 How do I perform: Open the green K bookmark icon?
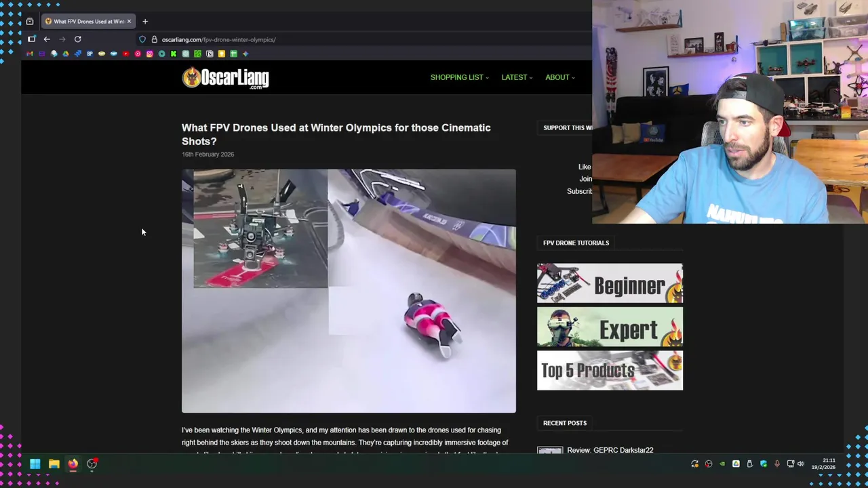[x=174, y=54]
